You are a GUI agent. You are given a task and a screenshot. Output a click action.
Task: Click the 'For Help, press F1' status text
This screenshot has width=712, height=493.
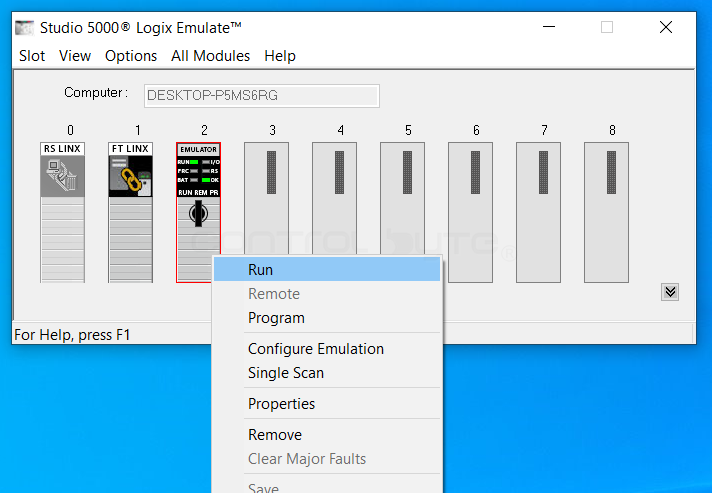pos(72,335)
